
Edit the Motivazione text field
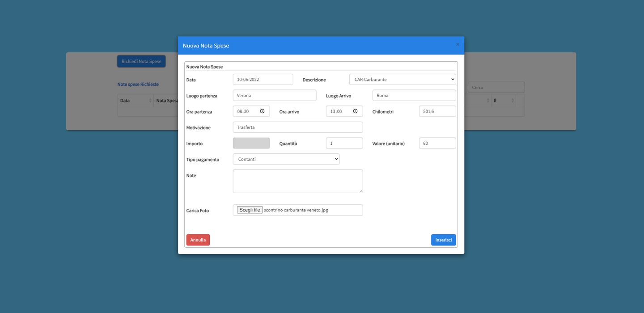pyautogui.click(x=297, y=127)
